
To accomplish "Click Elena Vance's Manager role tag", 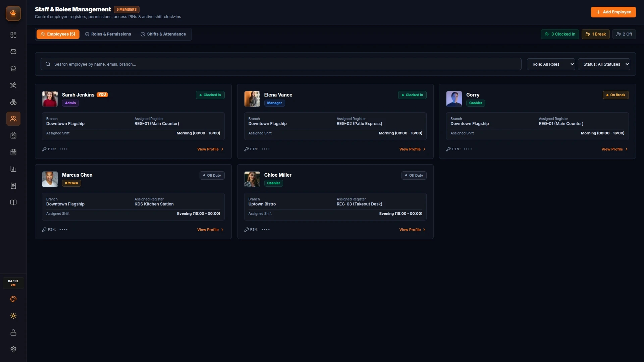I will (x=274, y=103).
